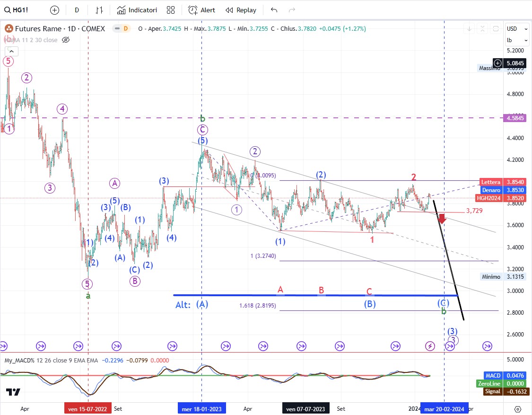The height and width of the screenshot is (415, 532).
Task: Click the blue Denaro 3.8530 label
Action: click(x=504, y=190)
